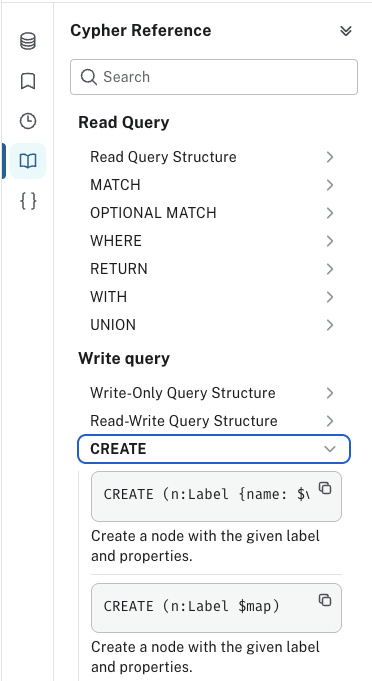372x681 pixels.
Task: Copy the CREATE $map snippet
Action: tap(325, 600)
